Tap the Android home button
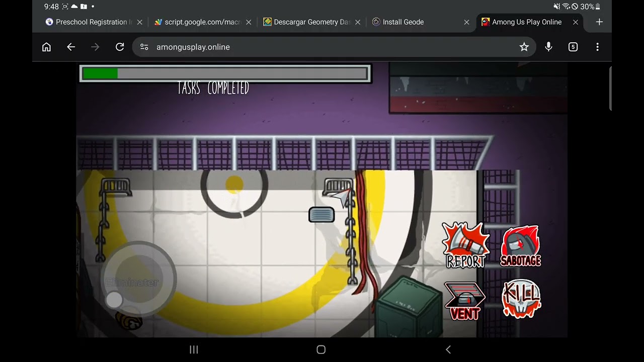The height and width of the screenshot is (362, 644). coord(321,349)
